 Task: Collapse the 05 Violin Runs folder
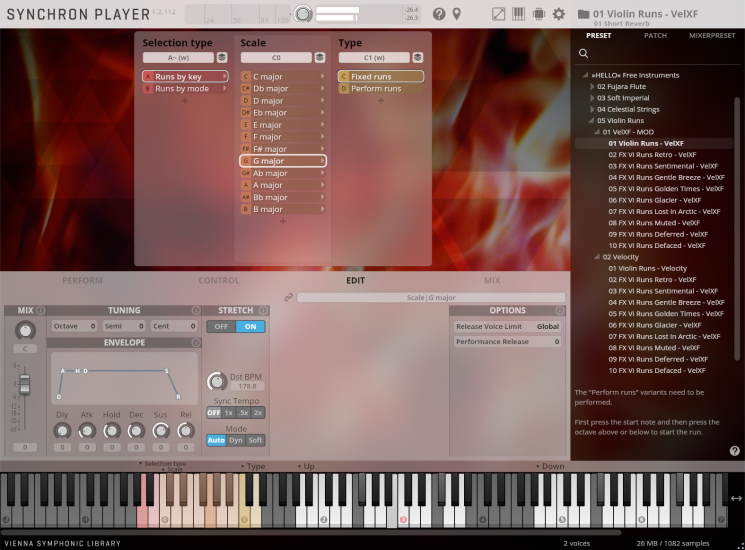(x=592, y=120)
